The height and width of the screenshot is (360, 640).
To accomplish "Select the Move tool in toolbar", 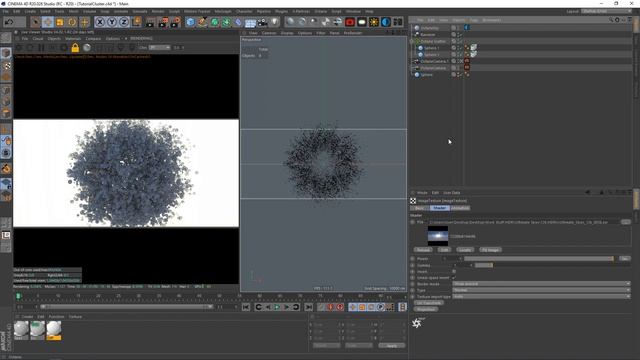I will [x=47, y=22].
